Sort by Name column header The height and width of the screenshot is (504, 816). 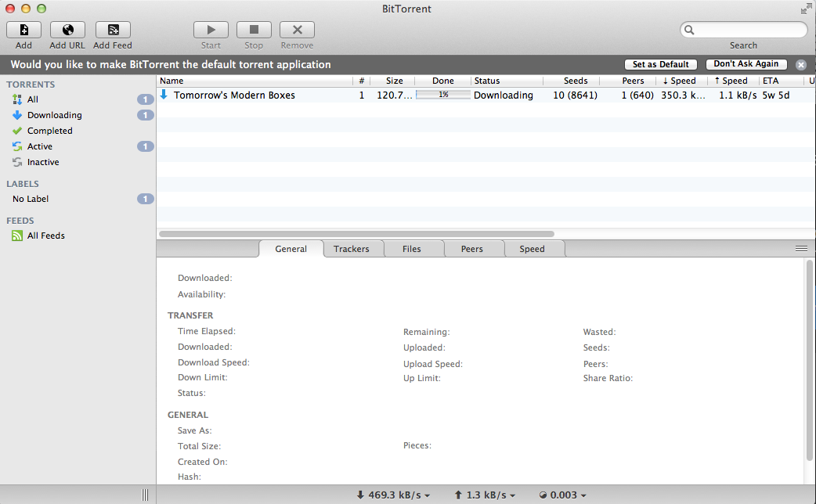(x=255, y=81)
